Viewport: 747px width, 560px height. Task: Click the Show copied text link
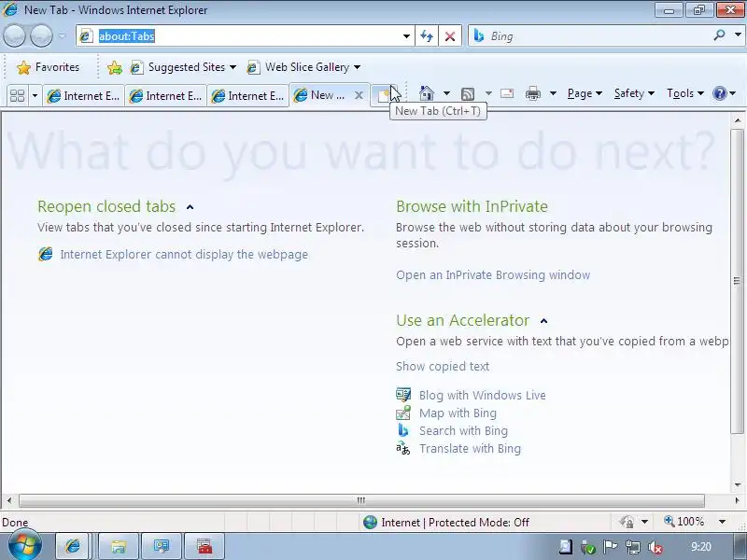coord(443,366)
